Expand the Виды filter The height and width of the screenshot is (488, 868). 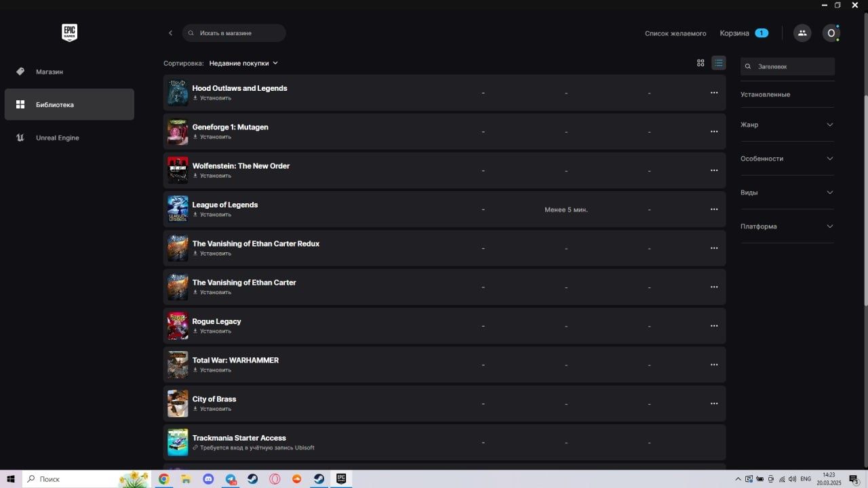pos(787,192)
